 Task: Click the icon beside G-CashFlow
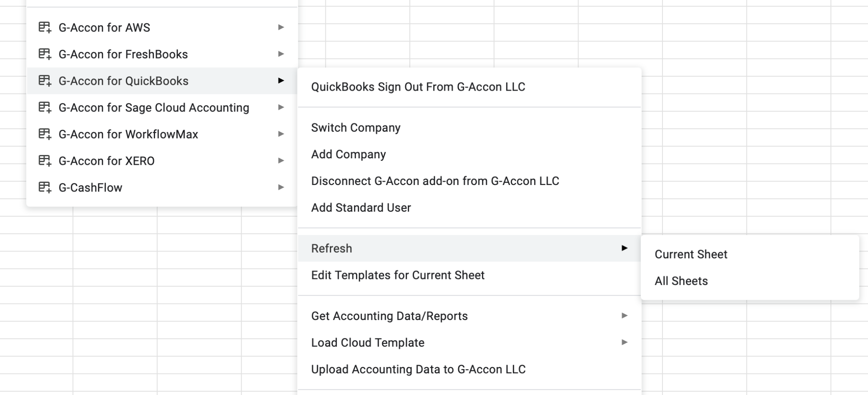45,188
